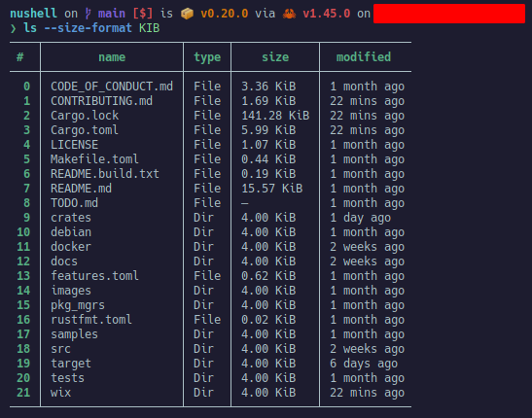
Task: Click the package box icon before v0.20.0
Action: pos(187,14)
